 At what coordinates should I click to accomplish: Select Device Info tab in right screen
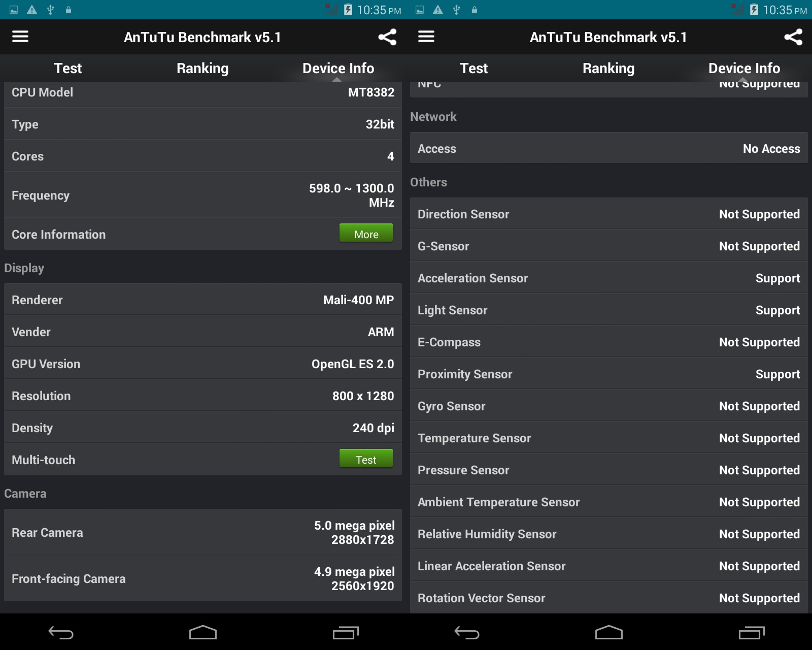coord(744,68)
